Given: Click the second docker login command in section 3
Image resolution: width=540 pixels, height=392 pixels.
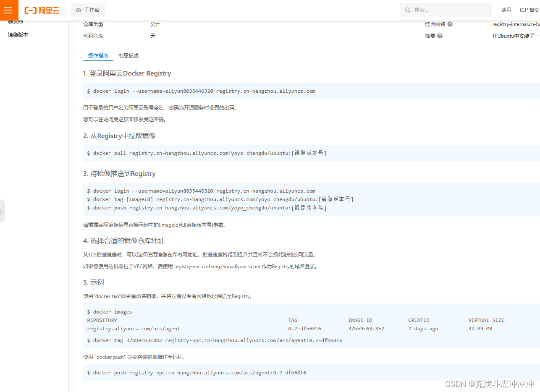Looking at the screenshot, I should (x=201, y=191).
